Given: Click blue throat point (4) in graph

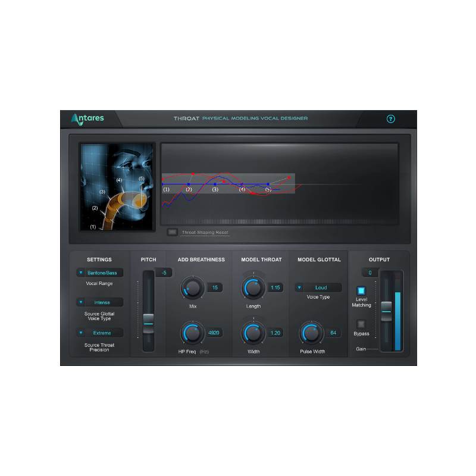Looking at the screenshot, I should click(x=242, y=184).
